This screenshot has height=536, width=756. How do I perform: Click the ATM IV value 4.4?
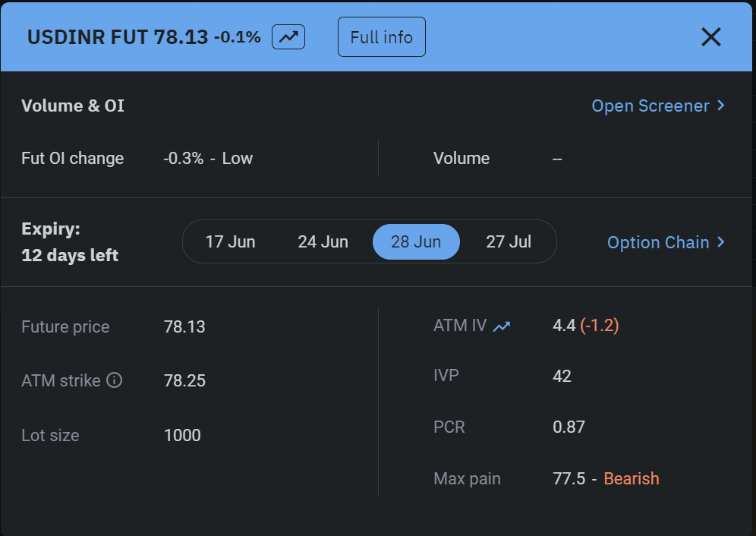coord(564,325)
